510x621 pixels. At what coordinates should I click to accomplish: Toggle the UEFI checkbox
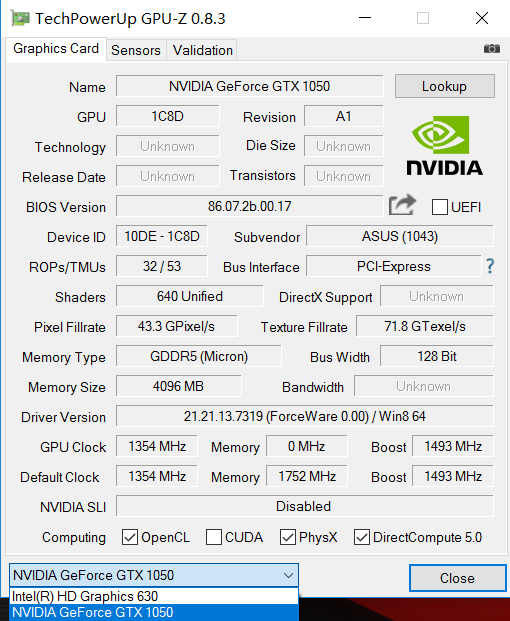pos(440,207)
